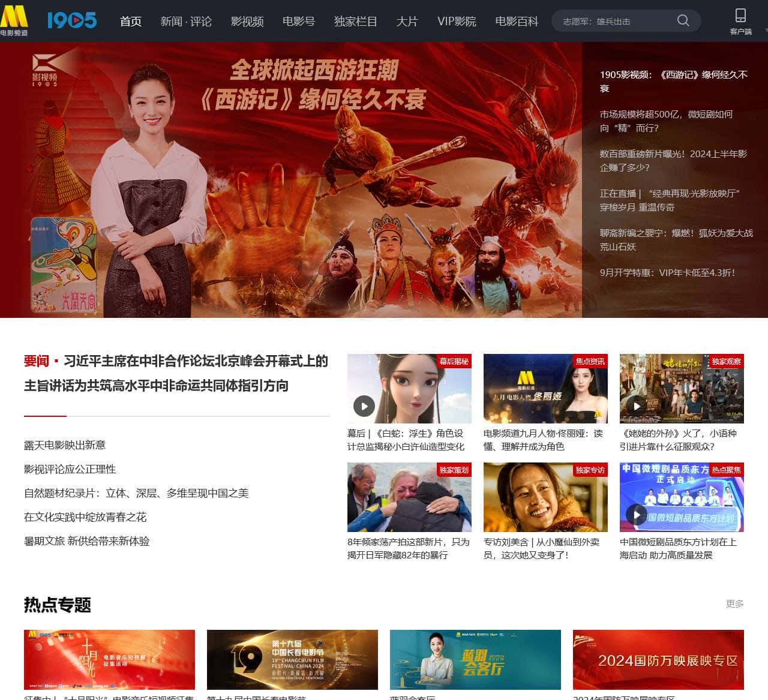Click the 热点专题 section heading
768x700 pixels.
tap(58, 605)
